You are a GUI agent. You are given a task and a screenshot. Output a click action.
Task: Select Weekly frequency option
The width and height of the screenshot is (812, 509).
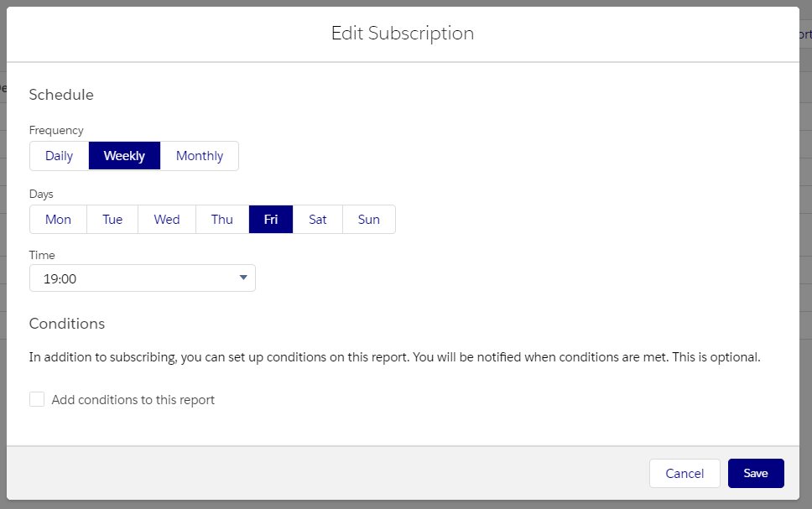124,156
